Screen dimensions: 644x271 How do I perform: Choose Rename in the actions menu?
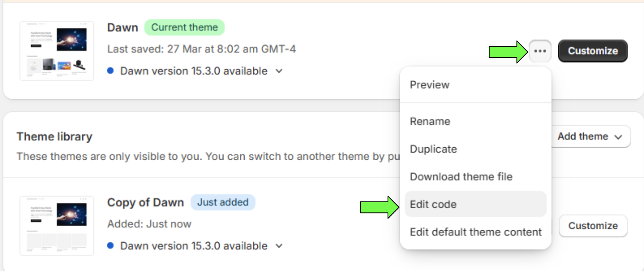pos(430,121)
